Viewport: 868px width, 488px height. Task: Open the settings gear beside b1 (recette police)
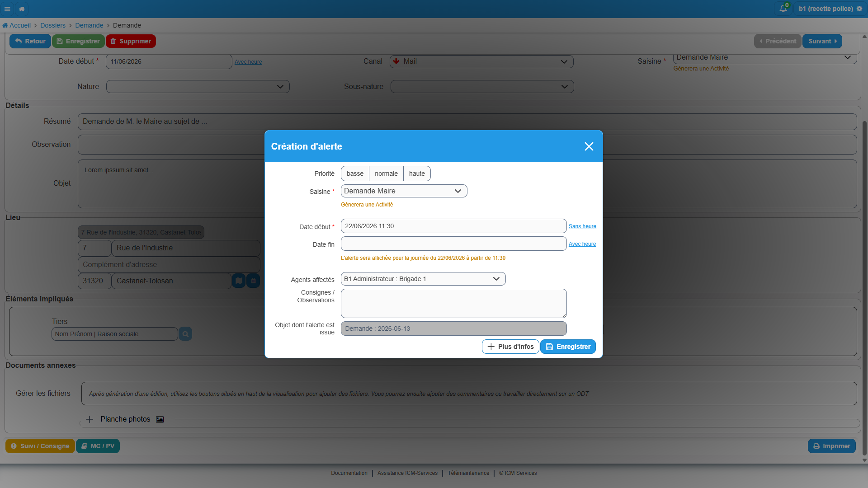(859, 9)
